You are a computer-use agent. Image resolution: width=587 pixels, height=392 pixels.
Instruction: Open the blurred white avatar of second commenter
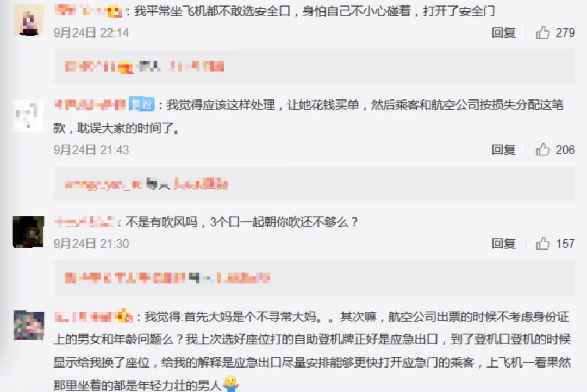tap(28, 115)
